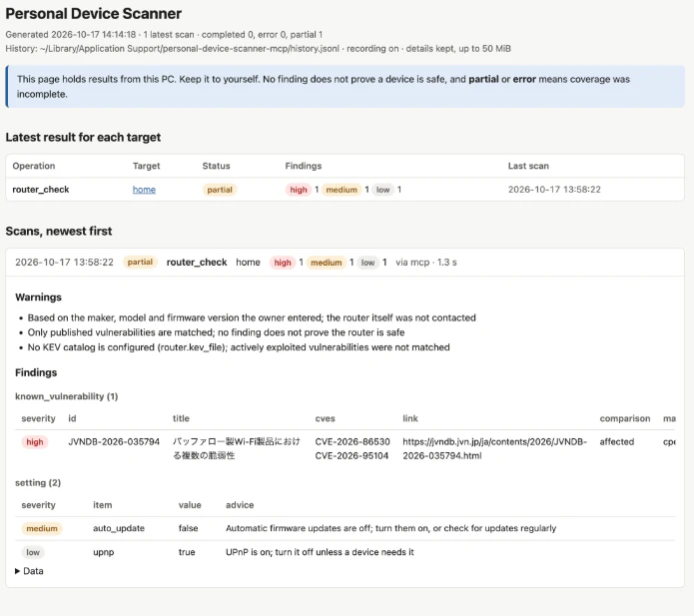Click the blue privacy notice banner text
This screenshot has width=694, height=616.
tap(324, 86)
